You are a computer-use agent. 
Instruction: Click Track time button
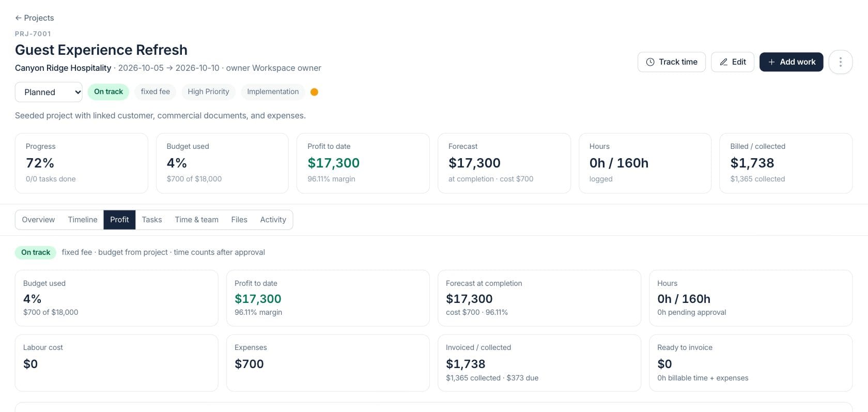671,62
